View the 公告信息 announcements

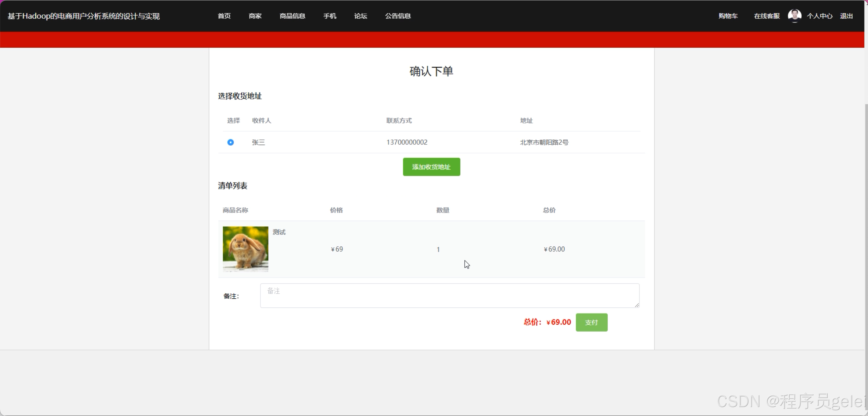click(x=398, y=16)
